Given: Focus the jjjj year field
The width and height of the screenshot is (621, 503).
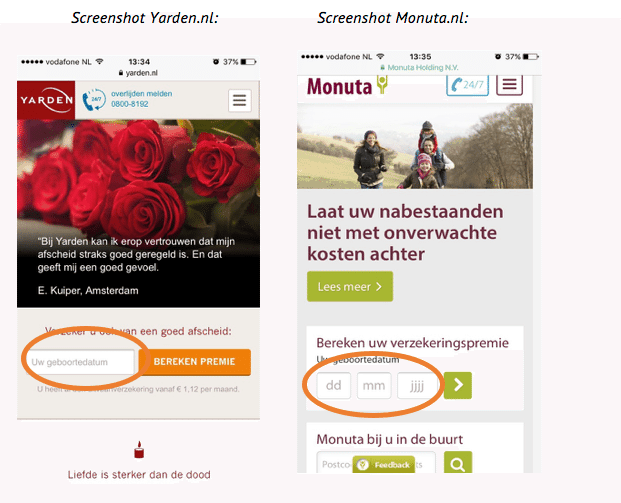Looking at the screenshot, I should click(416, 385).
